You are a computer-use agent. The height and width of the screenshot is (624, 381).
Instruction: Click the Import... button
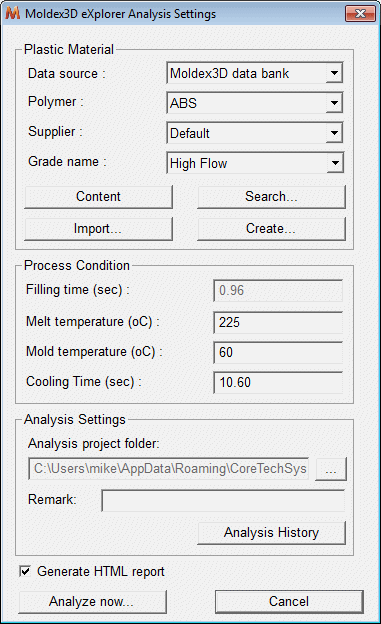98,228
